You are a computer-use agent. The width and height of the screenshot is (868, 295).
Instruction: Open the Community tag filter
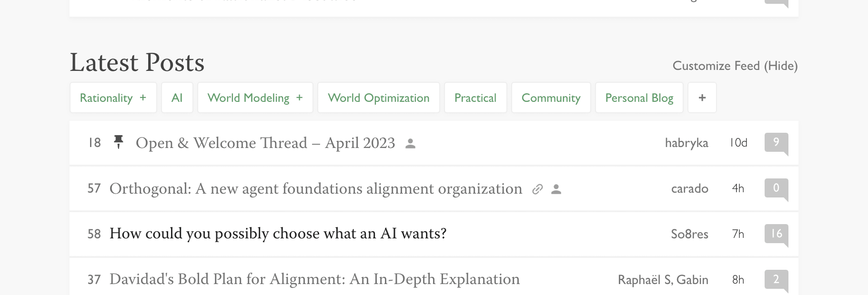pos(551,98)
